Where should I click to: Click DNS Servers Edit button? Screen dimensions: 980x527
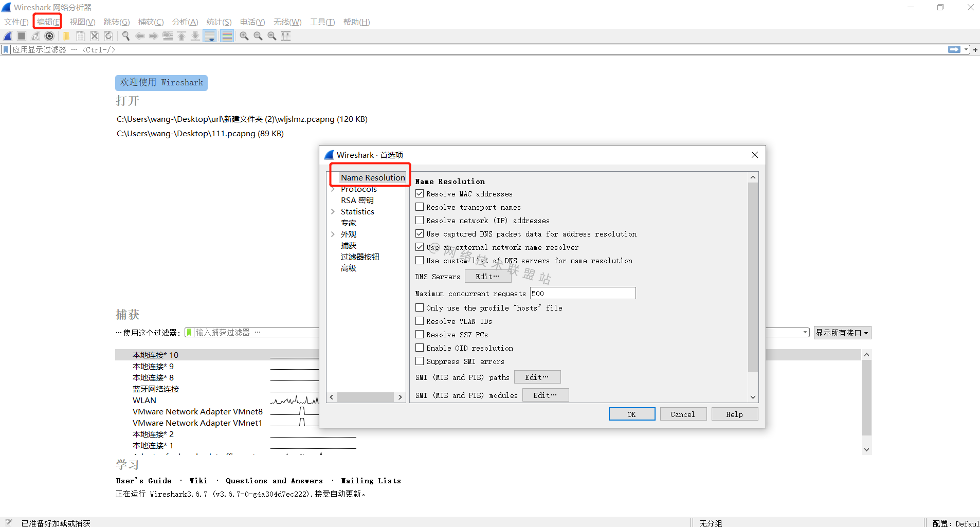(x=487, y=277)
